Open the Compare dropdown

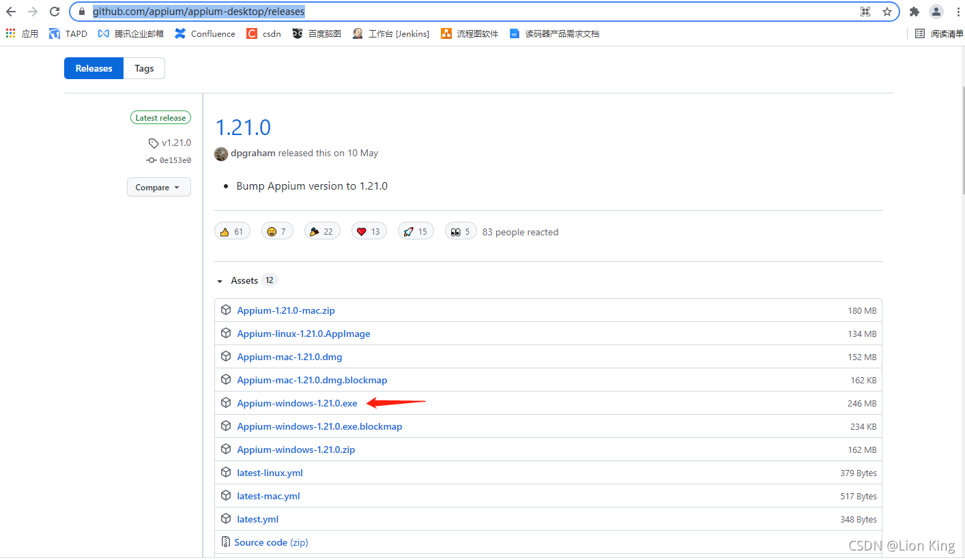pyautogui.click(x=159, y=187)
